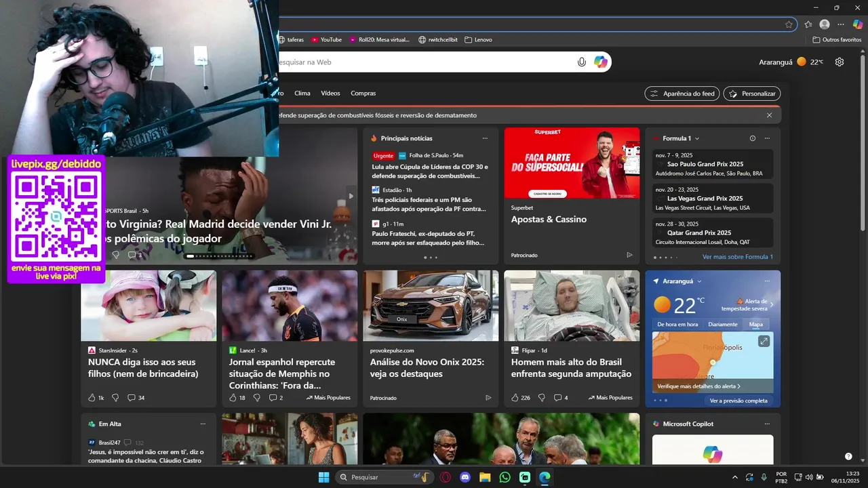Click the ad info icon on Onix card
This screenshot has height=488, width=868.
click(488, 398)
